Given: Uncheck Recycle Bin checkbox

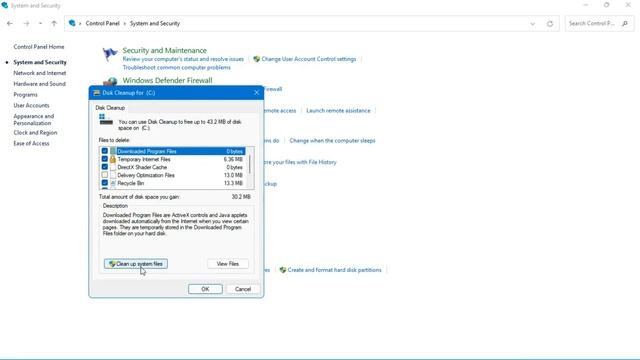Looking at the screenshot, I should pyautogui.click(x=105, y=183).
